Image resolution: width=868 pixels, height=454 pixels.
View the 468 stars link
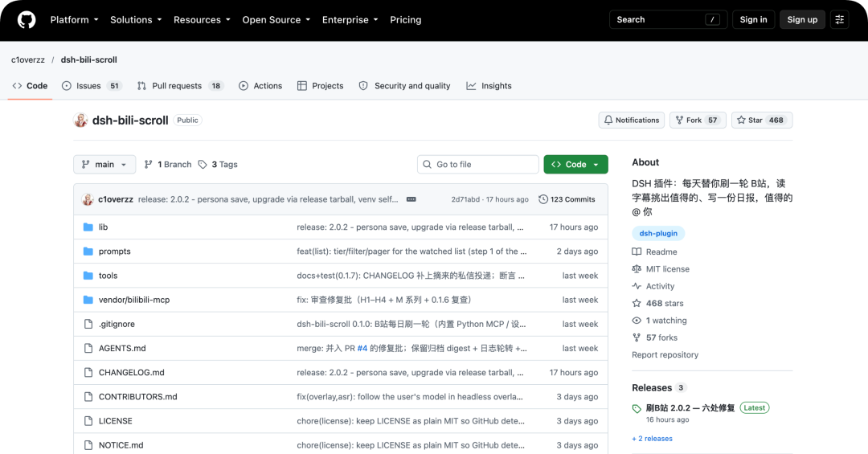point(658,304)
